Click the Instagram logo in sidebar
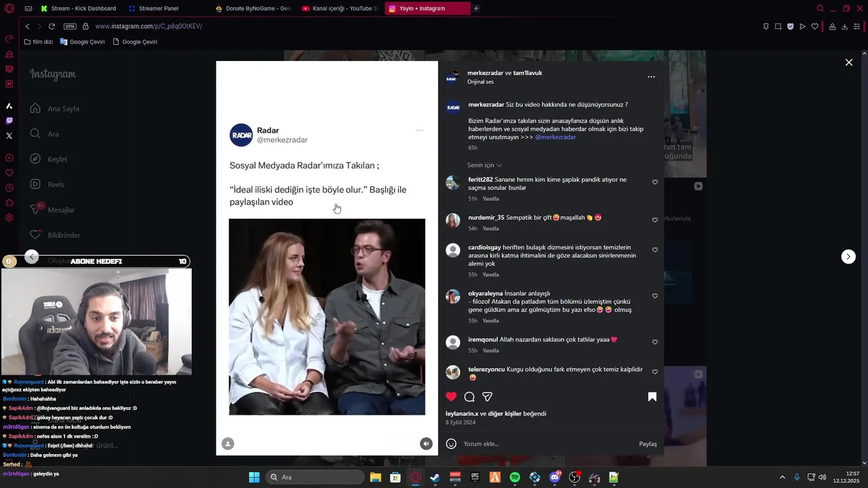The height and width of the screenshot is (488, 868). click(53, 74)
